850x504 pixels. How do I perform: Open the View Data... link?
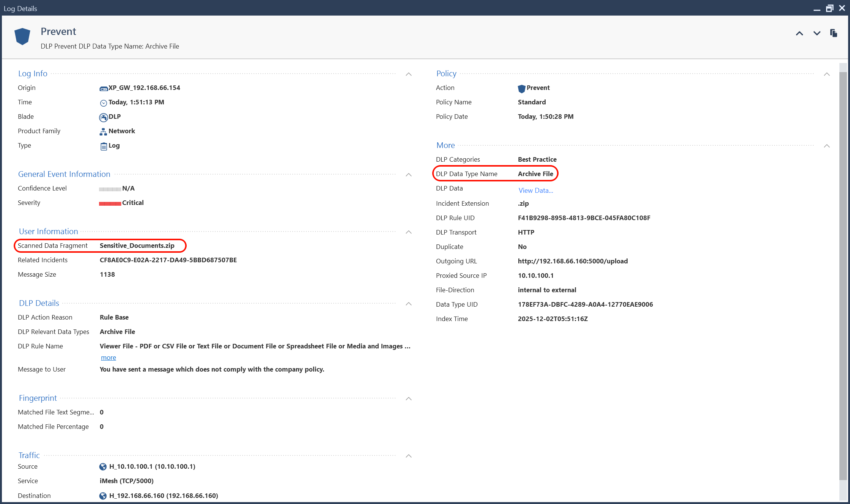coord(535,191)
